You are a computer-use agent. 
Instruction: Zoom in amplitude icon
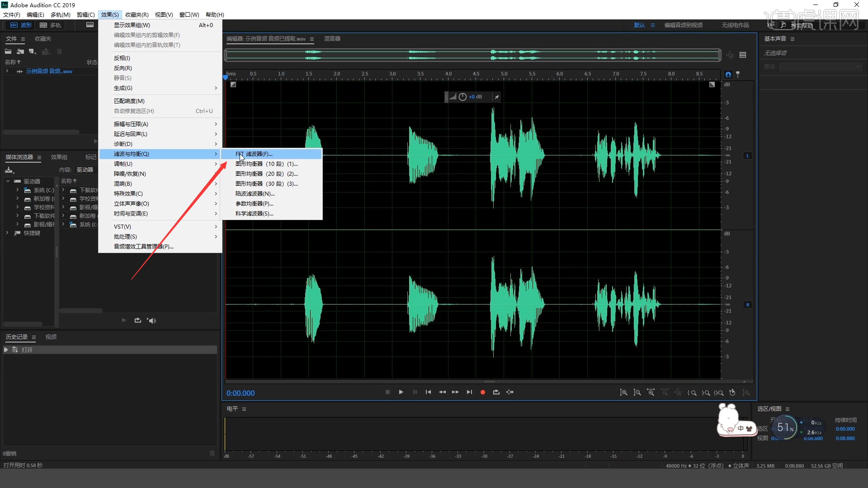point(623,393)
